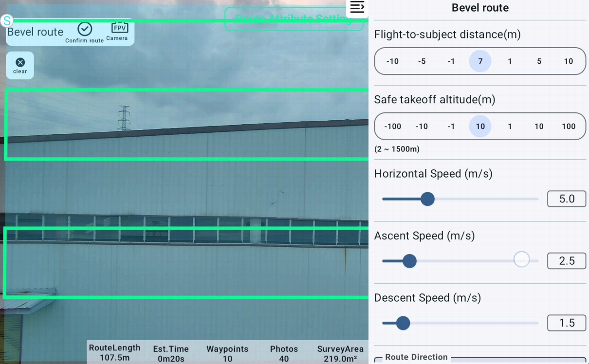Click the clear X icon
Image resolution: width=589 pixels, height=364 pixels.
tap(20, 63)
